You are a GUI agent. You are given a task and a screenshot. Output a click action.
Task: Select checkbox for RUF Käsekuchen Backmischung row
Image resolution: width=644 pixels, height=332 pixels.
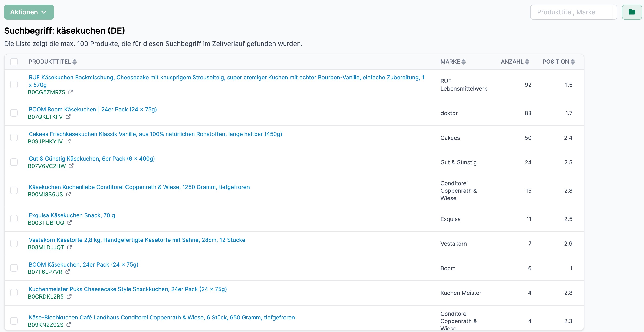click(x=14, y=85)
